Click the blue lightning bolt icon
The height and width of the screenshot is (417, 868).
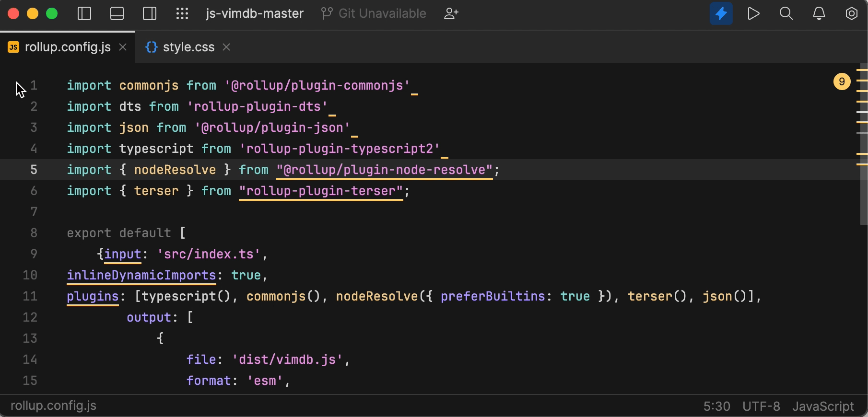coord(721,13)
